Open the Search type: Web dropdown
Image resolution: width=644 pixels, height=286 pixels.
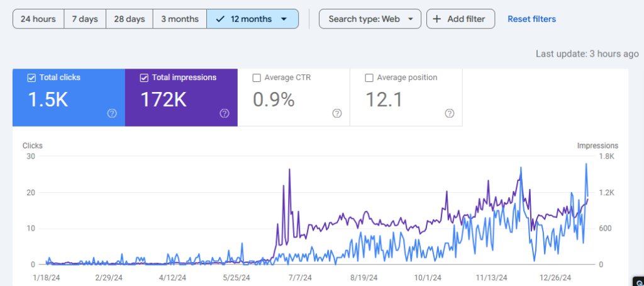(x=370, y=19)
